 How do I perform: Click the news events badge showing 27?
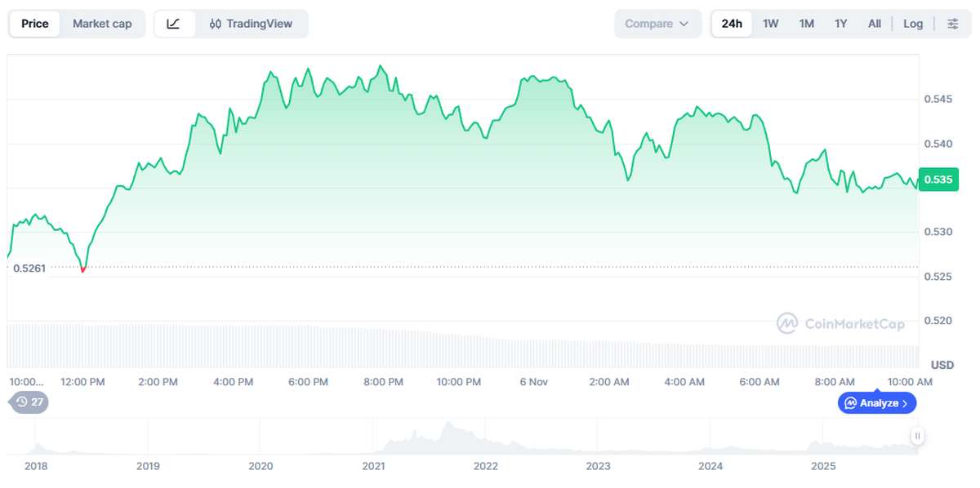[29, 402]
